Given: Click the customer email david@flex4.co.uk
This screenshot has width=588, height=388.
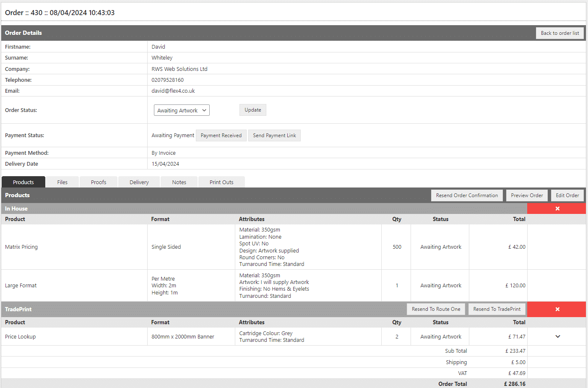Looking at the screenshot, I should pos(173,91).
